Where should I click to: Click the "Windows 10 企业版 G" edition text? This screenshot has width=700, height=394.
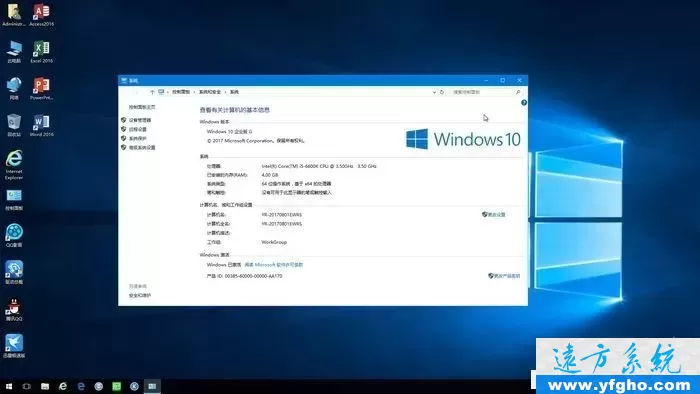pos(229,132)
